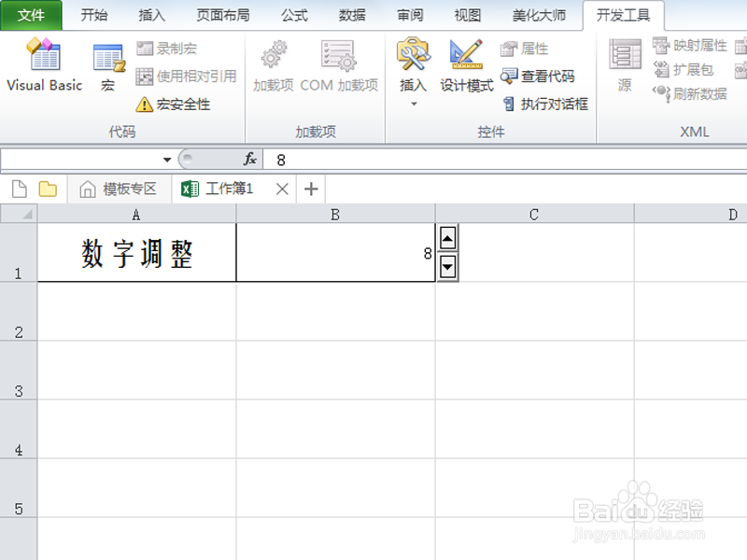Select row 2 header
This screenshot has height=560, width=747.
(19, 312)
